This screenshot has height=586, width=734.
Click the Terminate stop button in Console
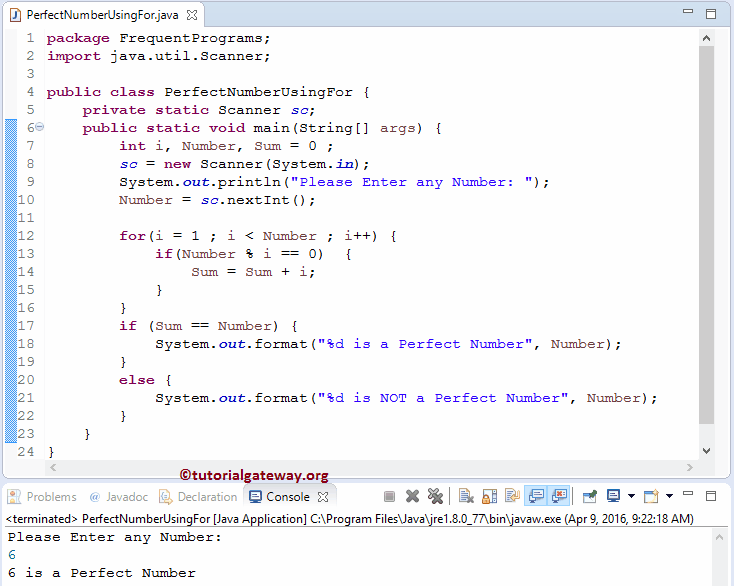coord(389,496)
